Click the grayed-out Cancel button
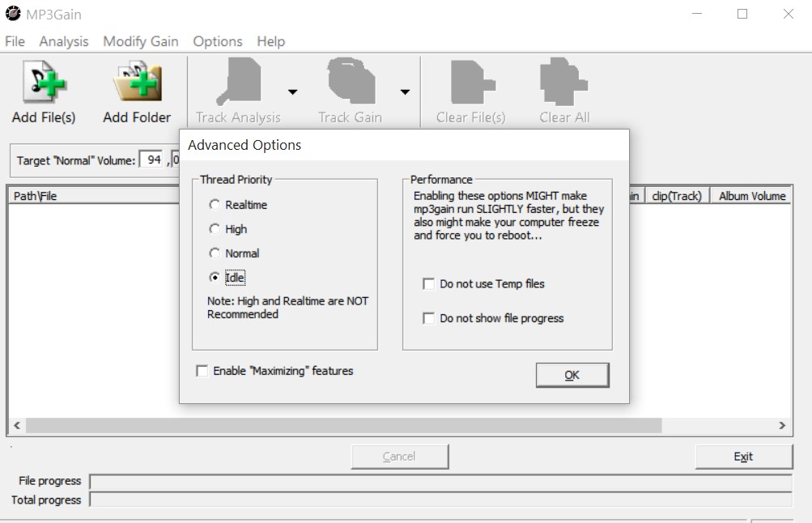 click(400, 456)
